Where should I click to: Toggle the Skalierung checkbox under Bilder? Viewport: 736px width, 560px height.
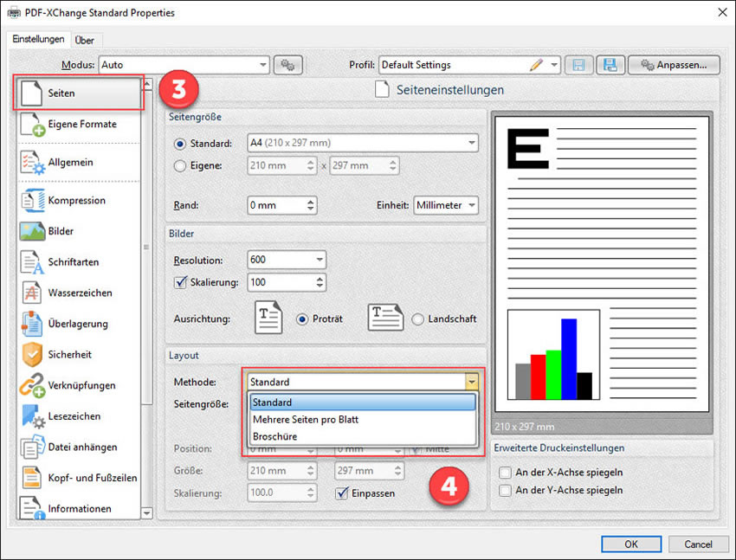(180, 282)
